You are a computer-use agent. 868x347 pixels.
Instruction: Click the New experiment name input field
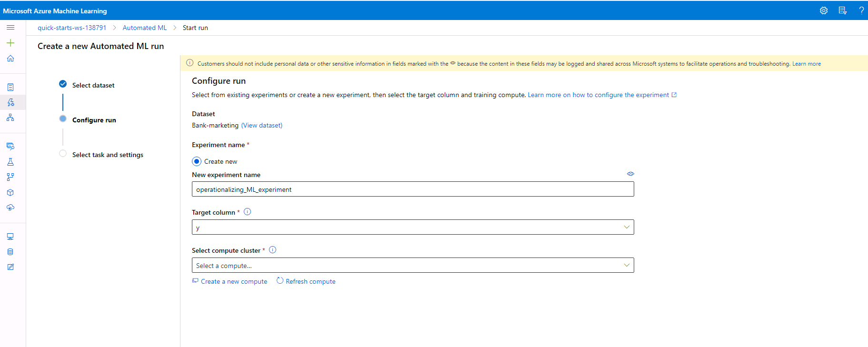(413, 189)
